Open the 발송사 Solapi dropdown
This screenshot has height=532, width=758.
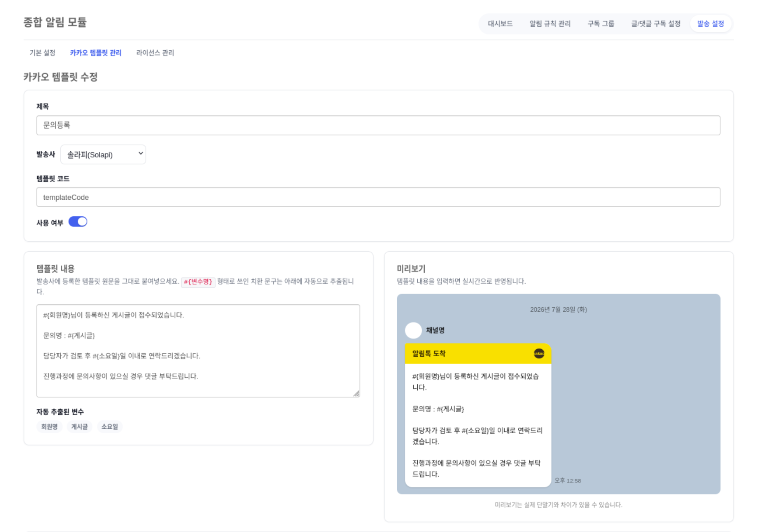(x=103, y=154)
